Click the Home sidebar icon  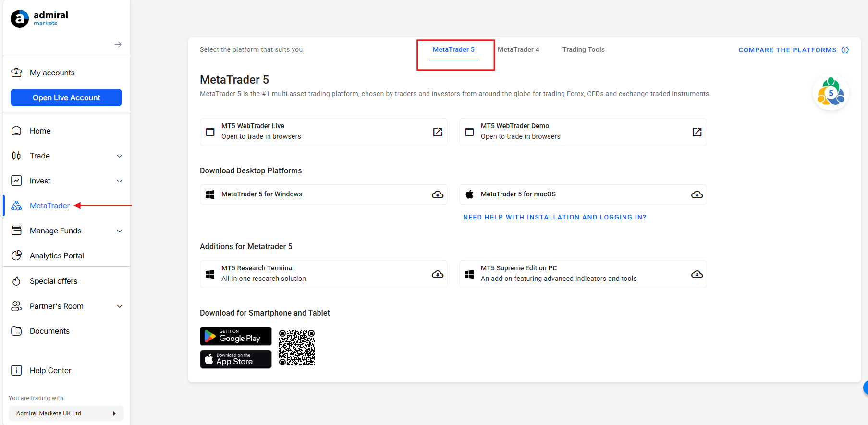click(16, 131)
